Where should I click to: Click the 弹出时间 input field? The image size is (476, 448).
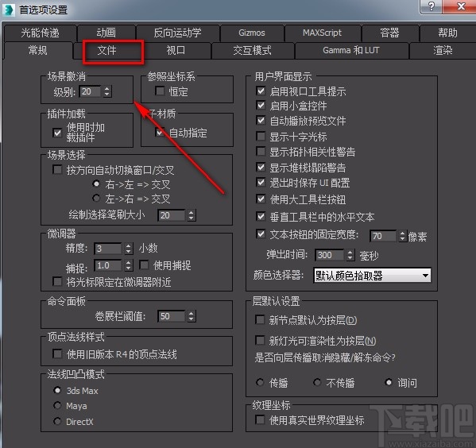pyautogui.click(x=329, y=255)
